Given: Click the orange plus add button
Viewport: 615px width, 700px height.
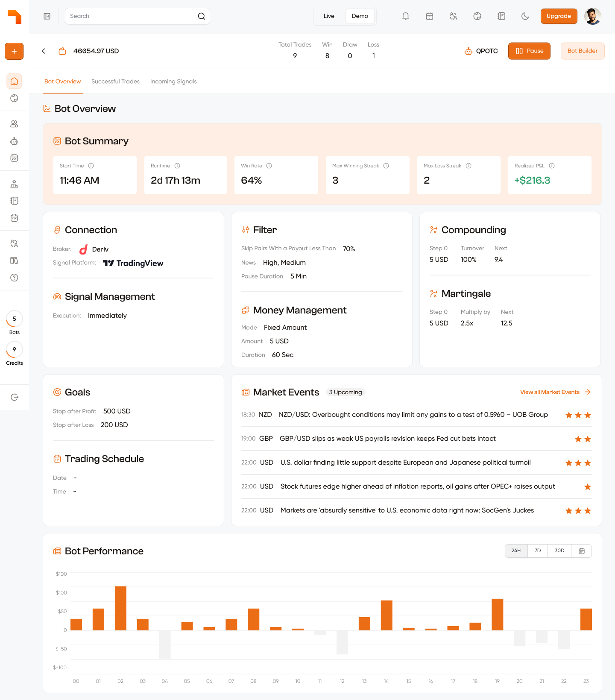Looking at the screenshot, I should tap(14, 51).
